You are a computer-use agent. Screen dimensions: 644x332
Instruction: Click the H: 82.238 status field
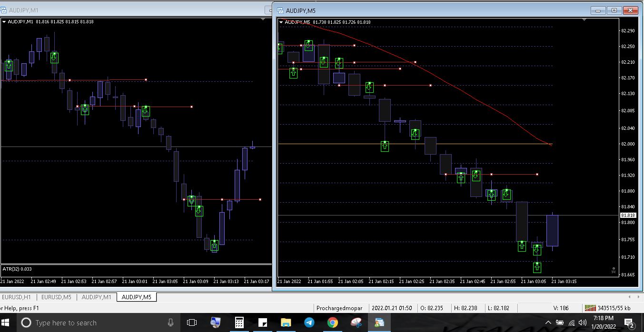click(x=467, y=308)
